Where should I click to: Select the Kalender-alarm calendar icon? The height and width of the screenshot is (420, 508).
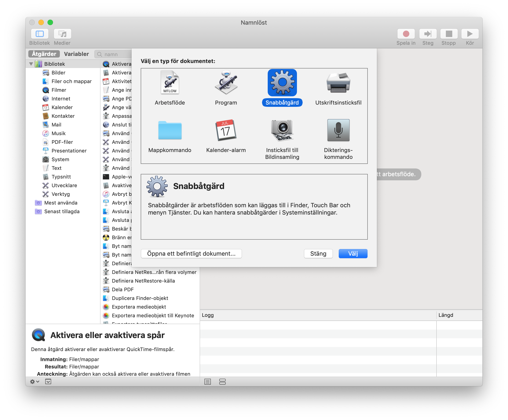click(226, 130)
